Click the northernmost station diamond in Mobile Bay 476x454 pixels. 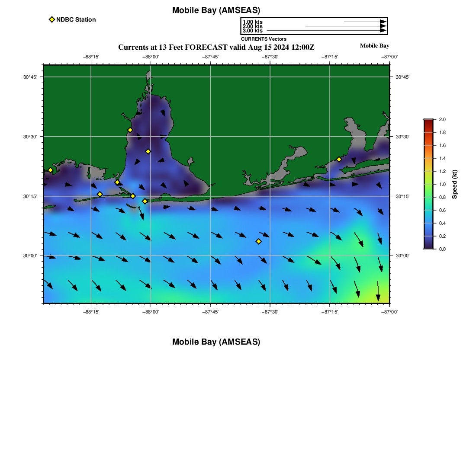130,130
